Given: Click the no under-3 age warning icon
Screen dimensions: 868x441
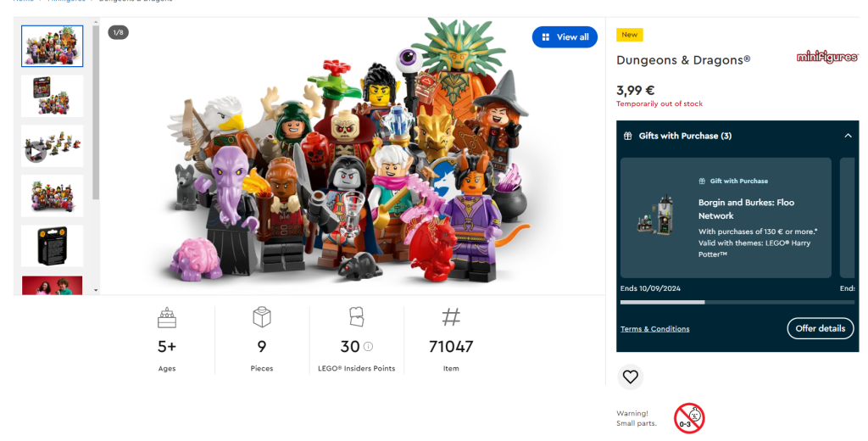Looking at the screenshot, I should 689,417.
